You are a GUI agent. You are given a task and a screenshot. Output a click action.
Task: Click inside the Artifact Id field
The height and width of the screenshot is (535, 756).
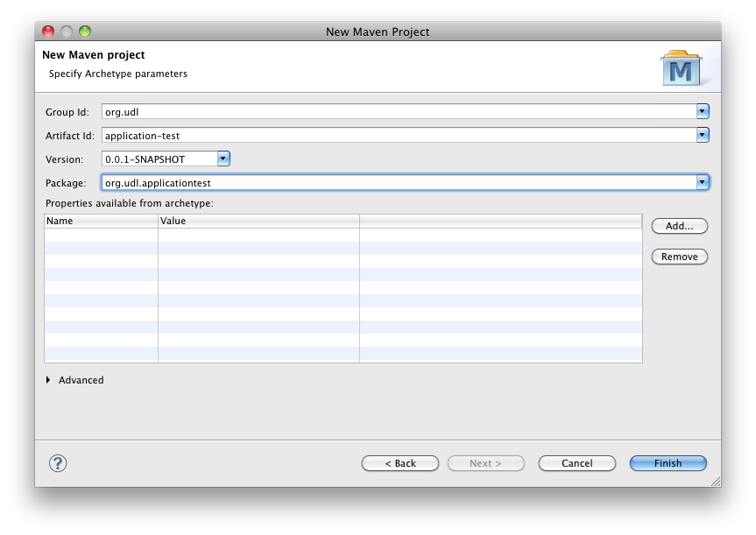click(x=398, y=135)
